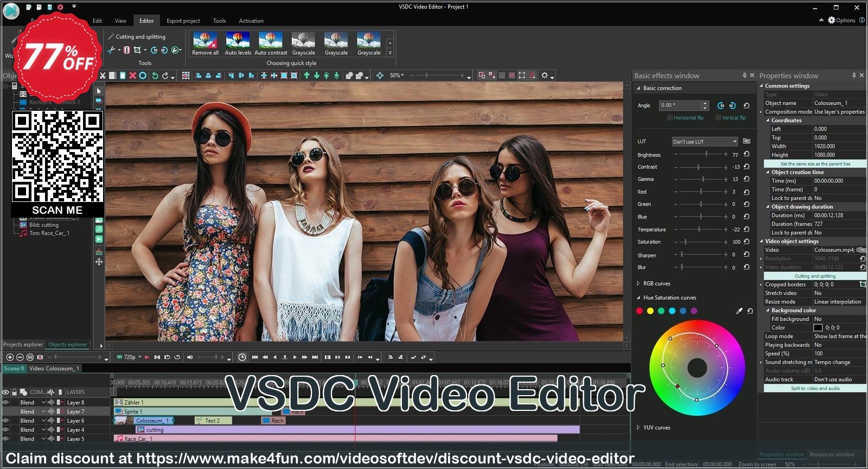Click Set the same size as the parent has
Screen dimensions: 868x469
(815, 163)
